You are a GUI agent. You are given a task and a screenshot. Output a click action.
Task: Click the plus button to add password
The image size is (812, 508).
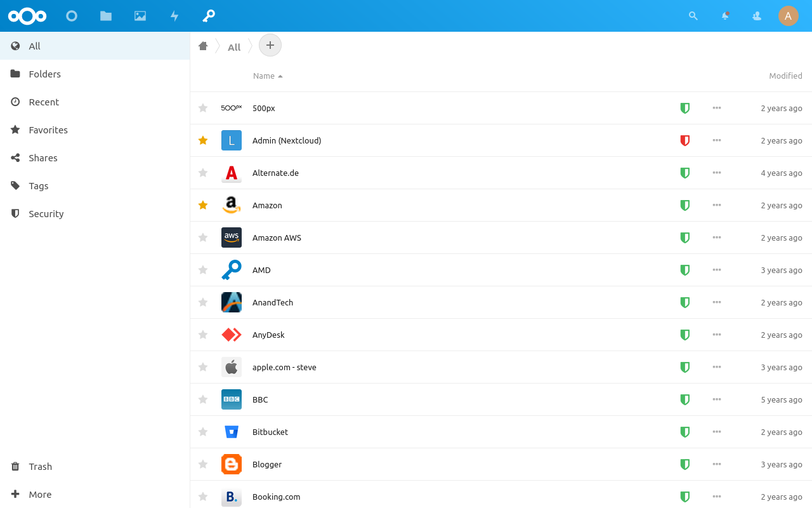pyautogui.click(x=270, y=45)
